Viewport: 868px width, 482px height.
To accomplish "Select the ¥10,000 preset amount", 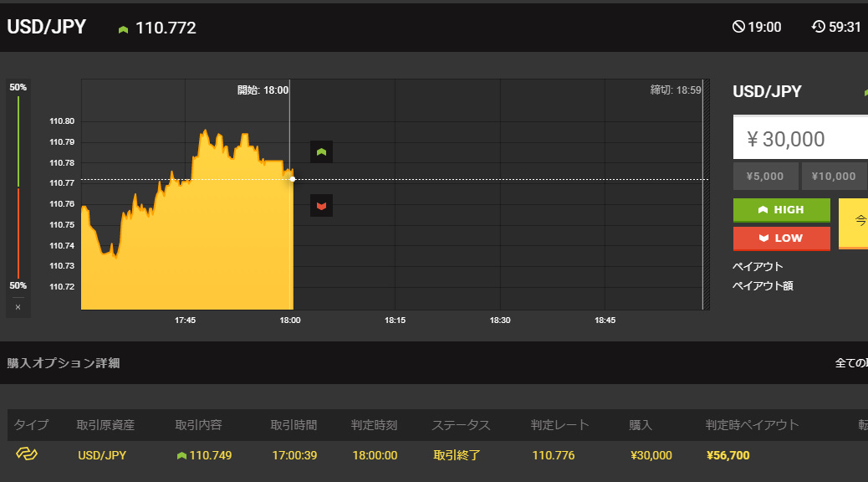I will 834,176.
